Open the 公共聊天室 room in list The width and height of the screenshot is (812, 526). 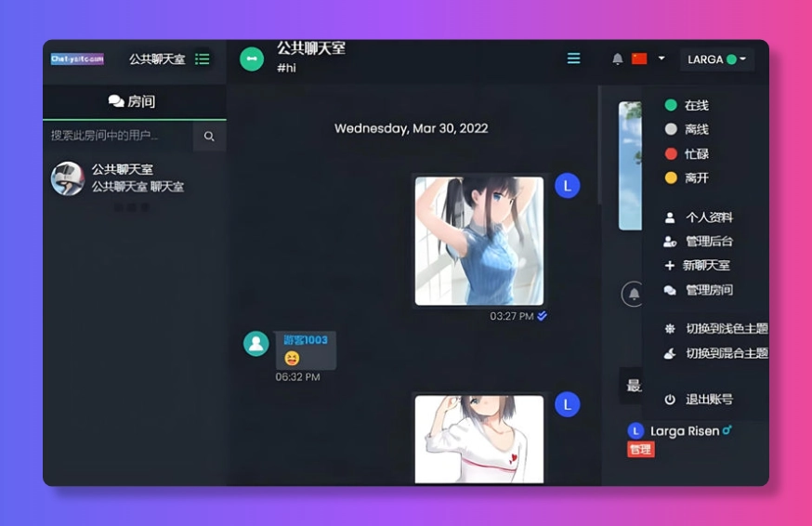pyautogui.click(x=134, y=178)
